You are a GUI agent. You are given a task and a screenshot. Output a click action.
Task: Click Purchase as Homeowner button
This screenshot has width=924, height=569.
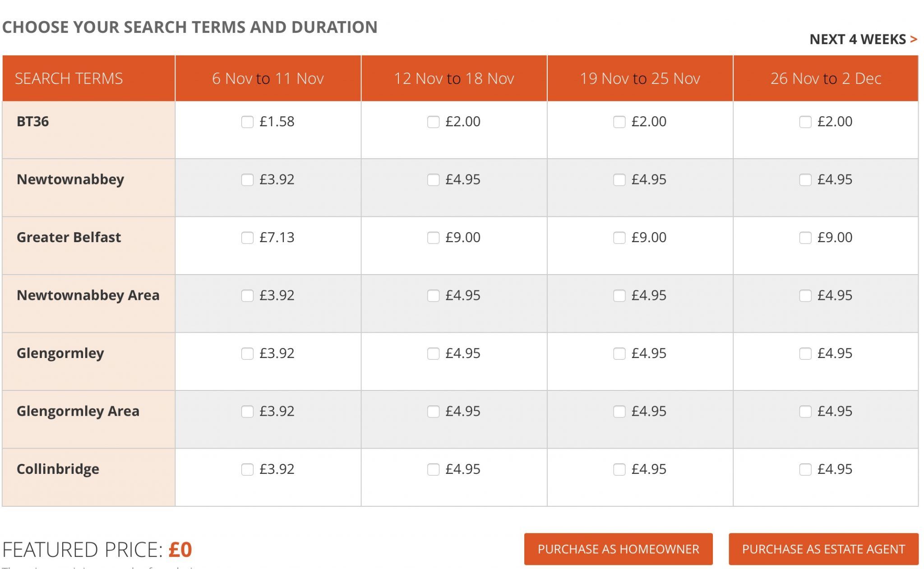point(618,549)
